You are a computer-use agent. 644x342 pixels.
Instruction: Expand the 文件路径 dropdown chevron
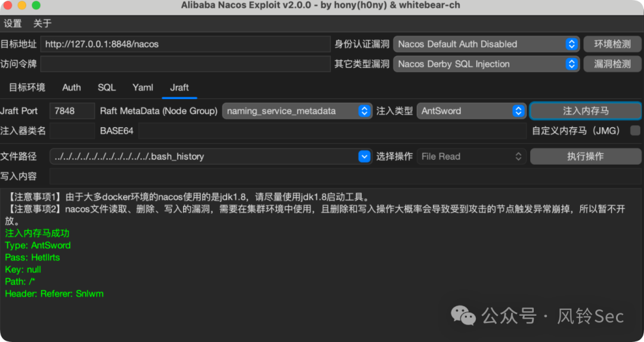tap(364, 156)
